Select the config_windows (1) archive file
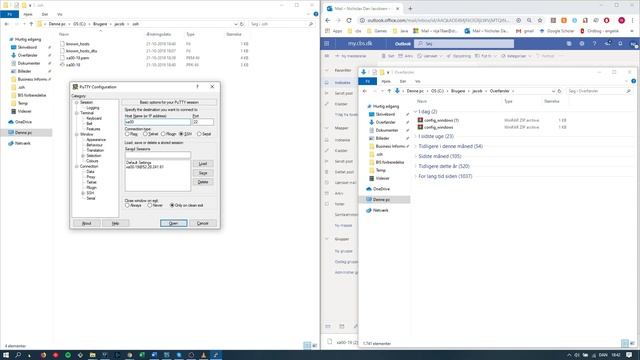The image size is (640, 360). click(441, 120)
